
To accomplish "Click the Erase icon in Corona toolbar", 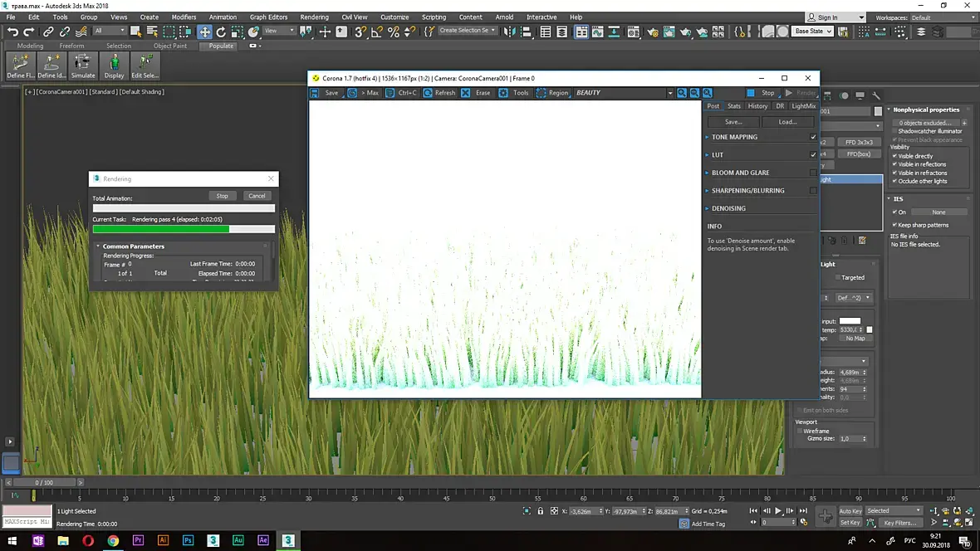I will coord(466,93).
